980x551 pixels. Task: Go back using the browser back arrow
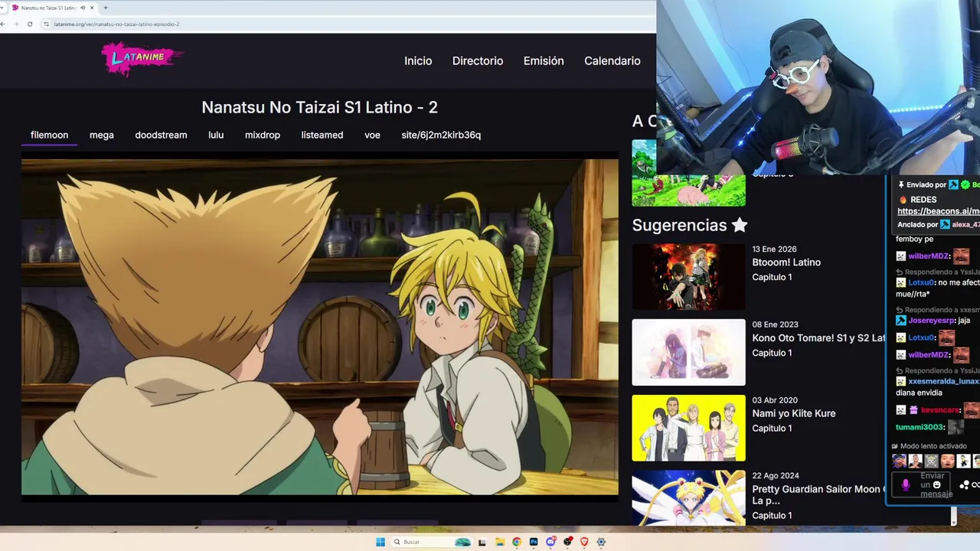tap(3, 24)
